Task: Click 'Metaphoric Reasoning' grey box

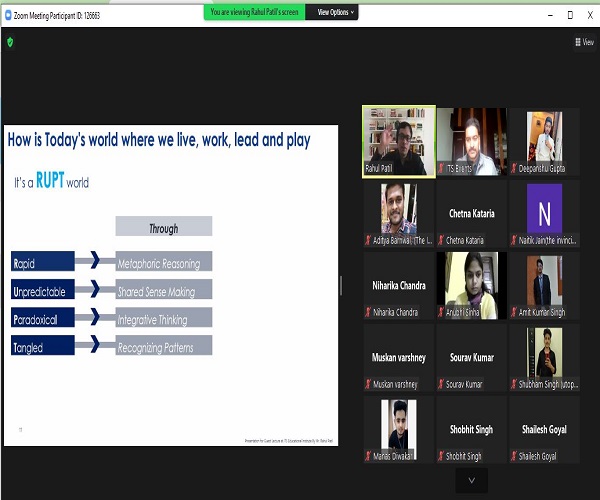Action: pyautogui.click(x=164, y=261)
